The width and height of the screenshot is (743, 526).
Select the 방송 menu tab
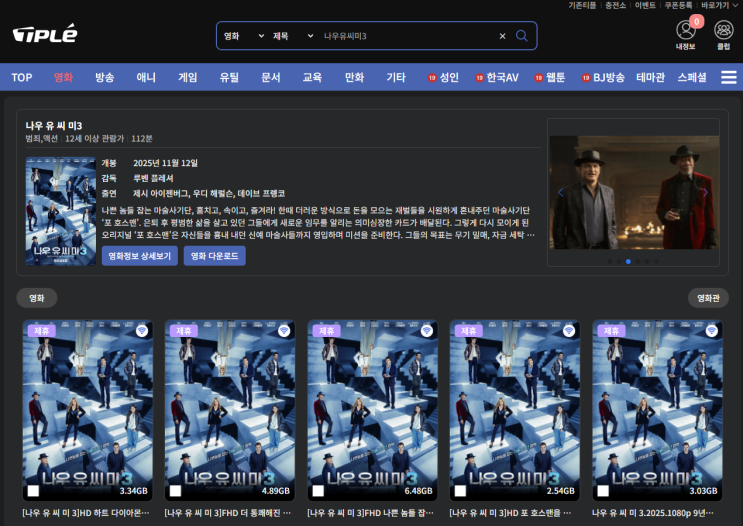click(105, 77)
